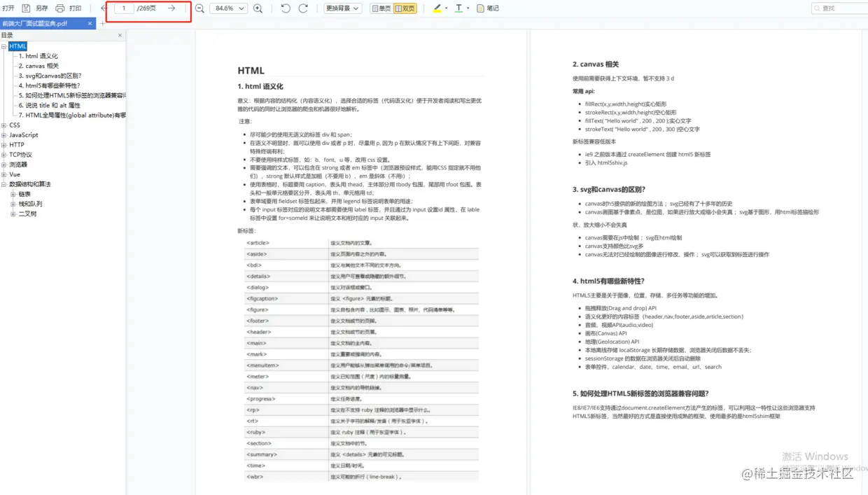Select JavaScript in the outline tree

[x=24, y=135]
